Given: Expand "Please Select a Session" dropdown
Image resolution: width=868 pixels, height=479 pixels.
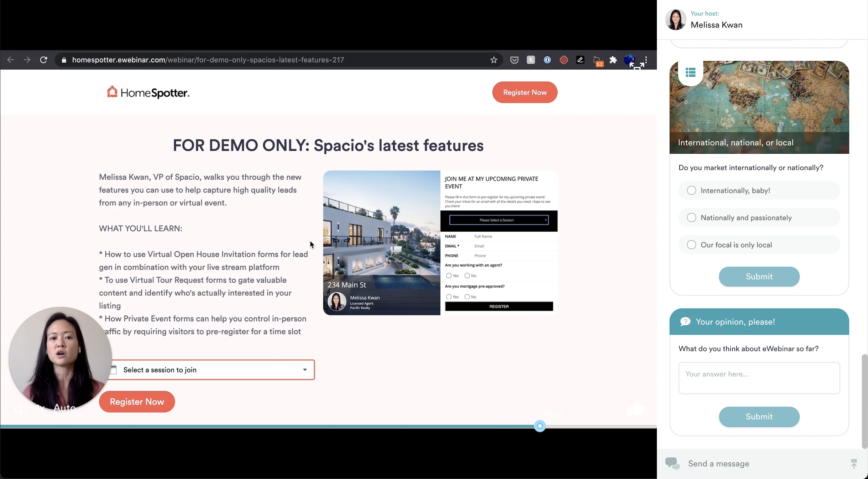Looking at the screenshot, I should click(x=498, y=220).
